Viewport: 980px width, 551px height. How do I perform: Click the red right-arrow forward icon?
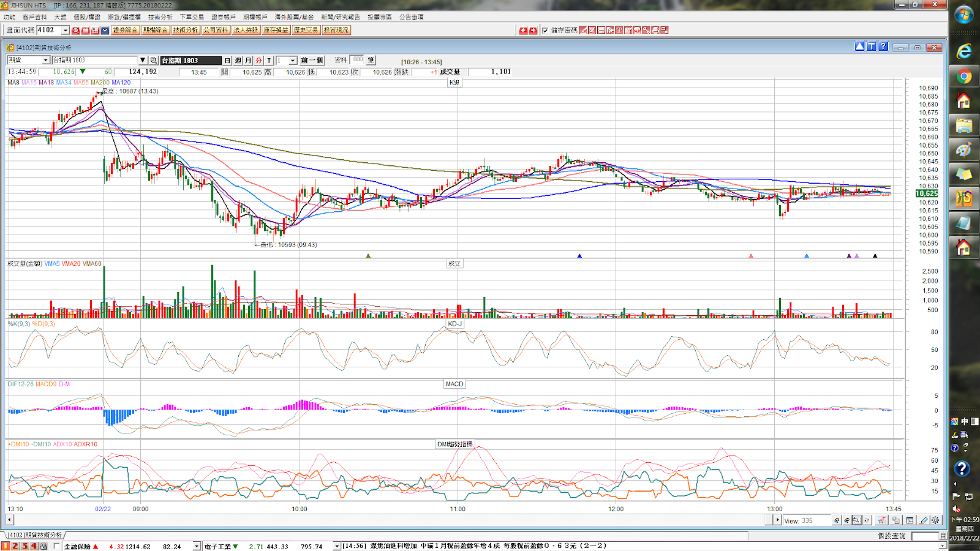click(533, 30)
